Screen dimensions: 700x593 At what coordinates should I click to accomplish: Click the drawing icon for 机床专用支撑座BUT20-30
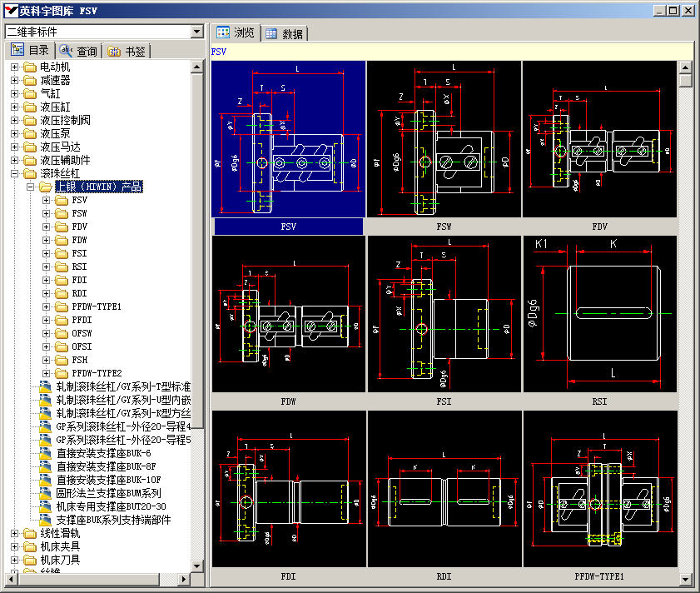click(47, 506)
